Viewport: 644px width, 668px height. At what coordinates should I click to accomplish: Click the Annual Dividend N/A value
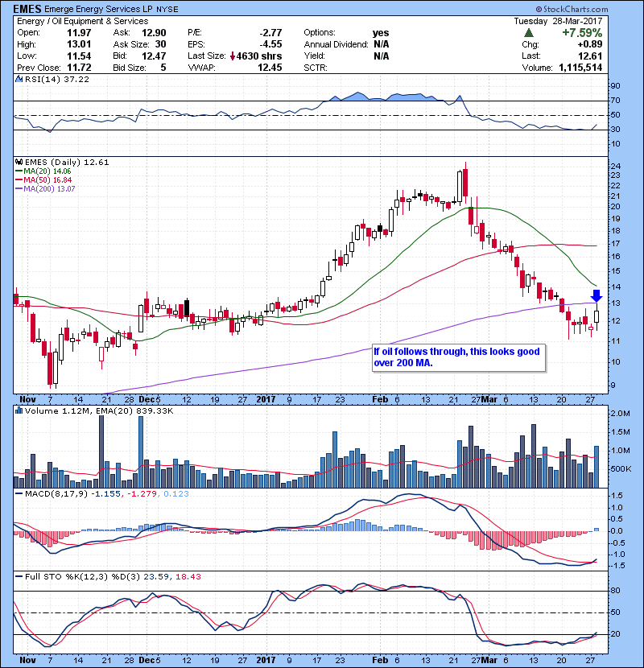click(381, 44)
